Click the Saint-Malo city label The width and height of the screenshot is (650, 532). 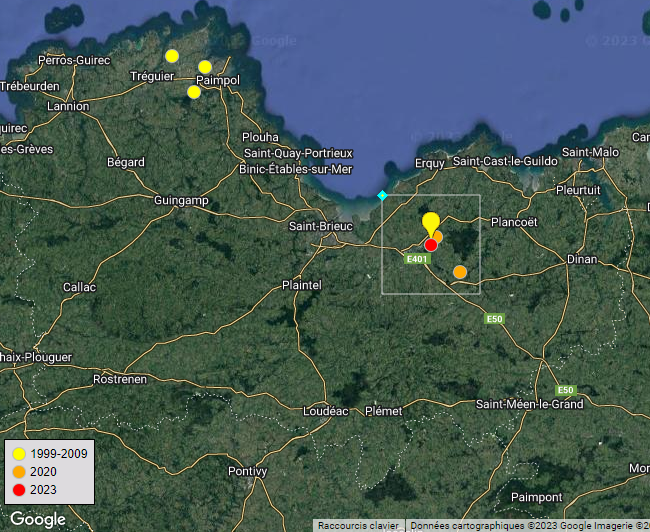click(590, 152)
